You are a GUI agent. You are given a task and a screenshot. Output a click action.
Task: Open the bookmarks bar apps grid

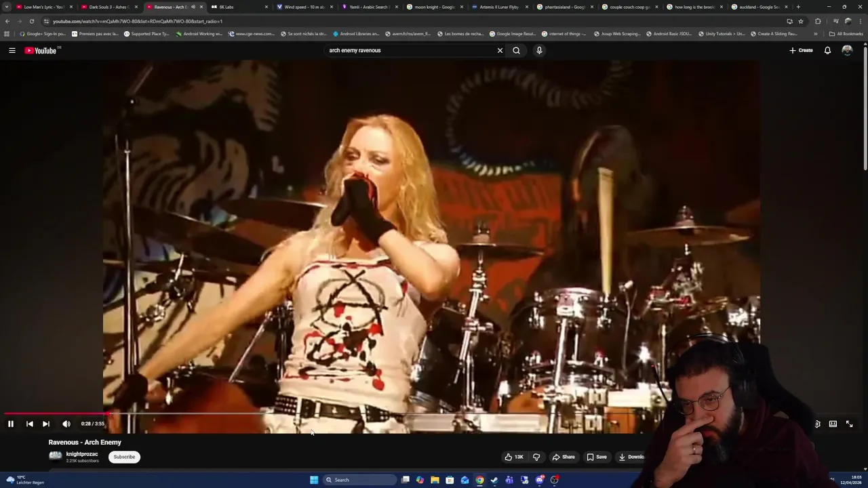pos(7,33)
